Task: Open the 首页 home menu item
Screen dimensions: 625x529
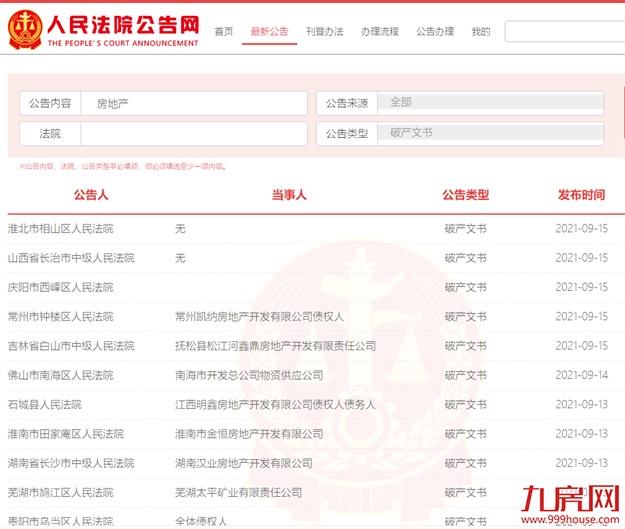Action: point(224,31)
